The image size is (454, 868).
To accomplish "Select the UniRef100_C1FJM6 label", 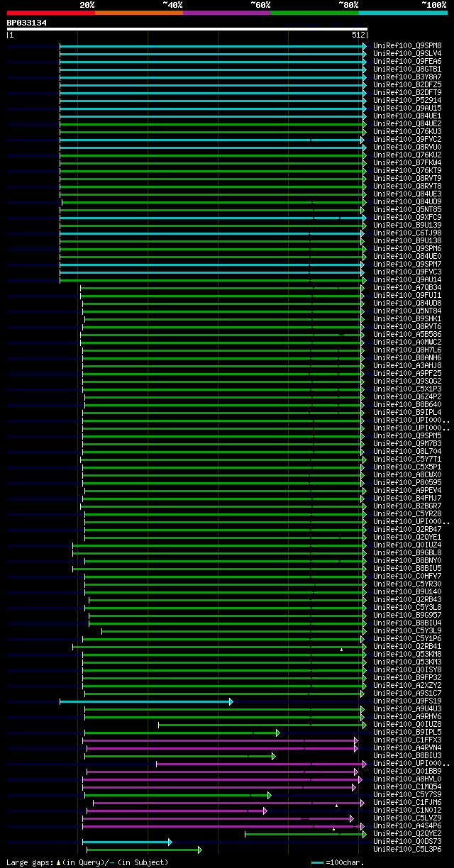I will click(407, 802).
